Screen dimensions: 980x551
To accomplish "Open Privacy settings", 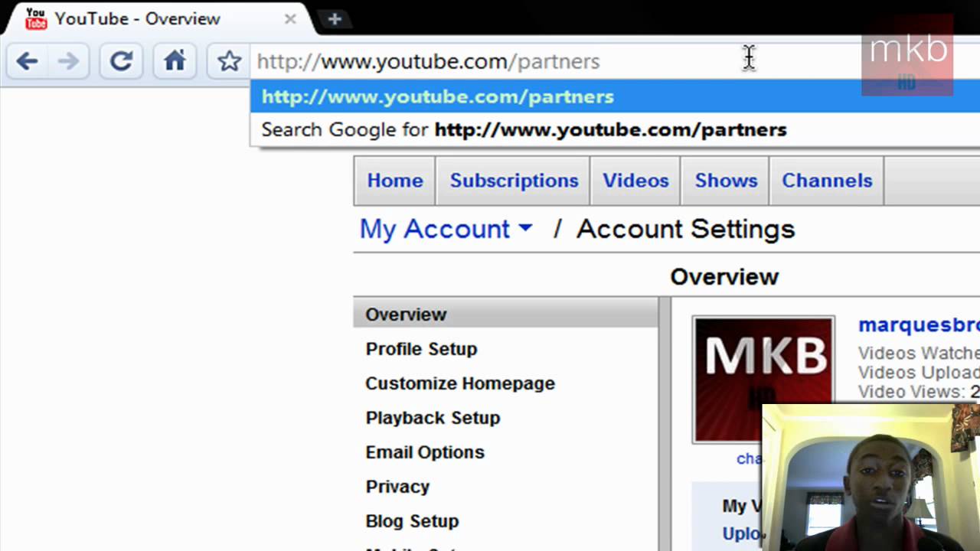I will 397,487.
